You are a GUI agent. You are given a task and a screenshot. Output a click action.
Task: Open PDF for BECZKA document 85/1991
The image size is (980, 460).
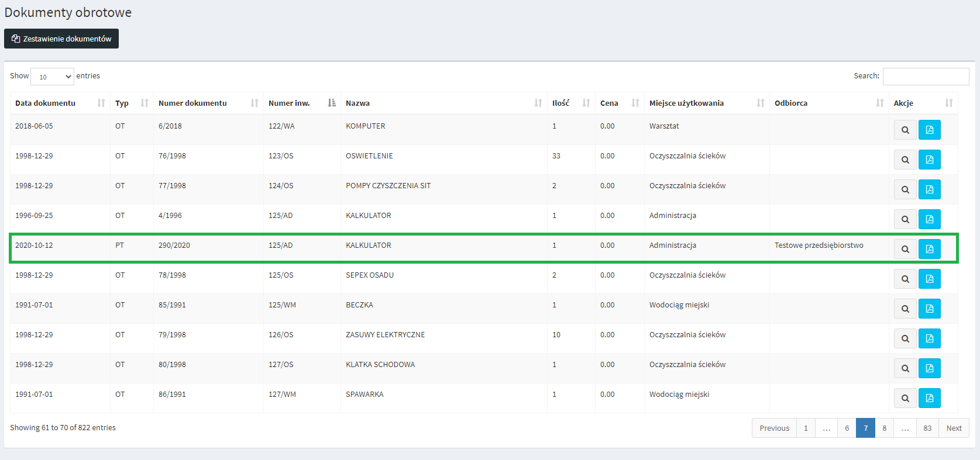(929, 309)
